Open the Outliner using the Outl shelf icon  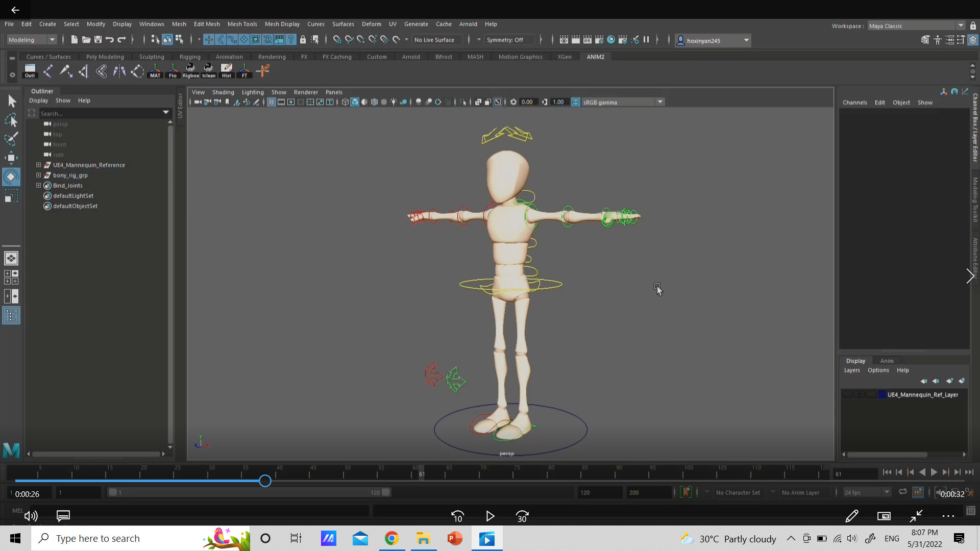[x=30, y=71]
